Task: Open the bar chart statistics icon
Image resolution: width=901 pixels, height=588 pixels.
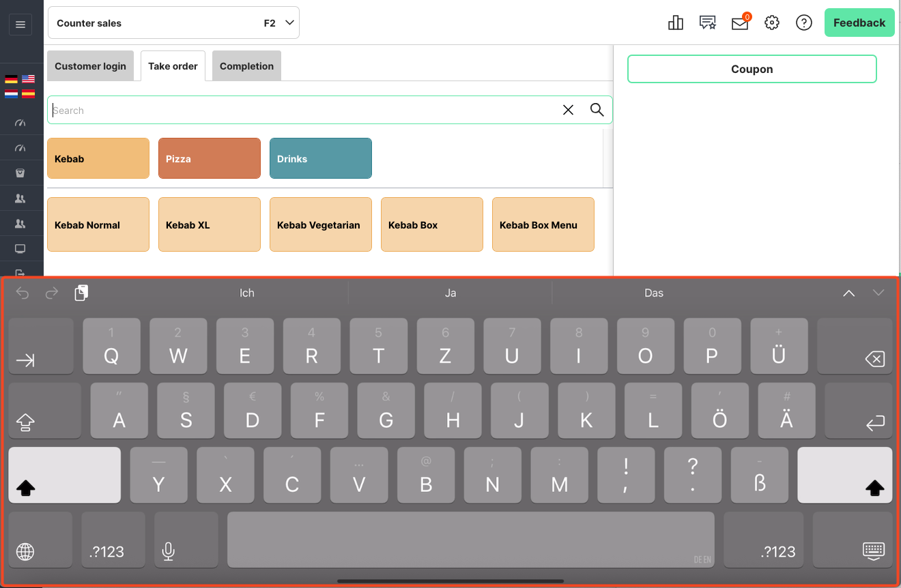Action: point(675,23)
